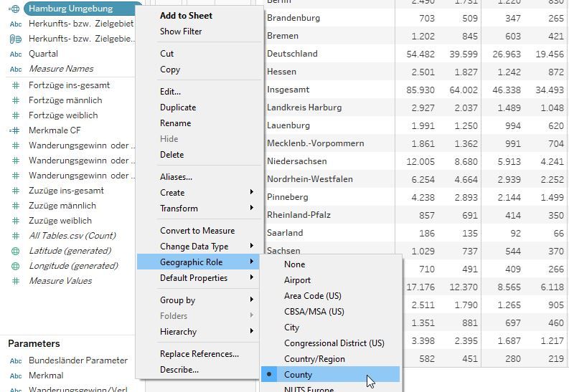Click the paperclip group icon for Herkunfts- bzw. Zielgebiet
This screenshot has height=392, width=569.
[15, 39]
